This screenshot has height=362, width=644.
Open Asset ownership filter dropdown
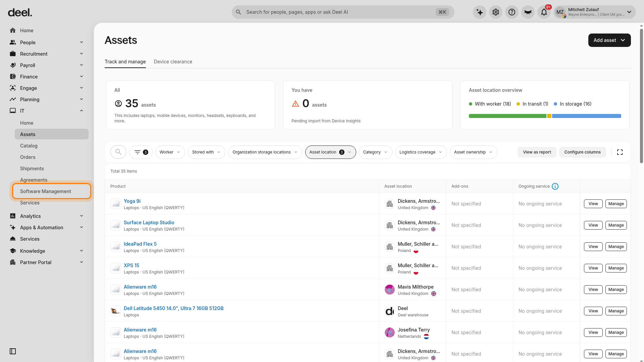[473, 152]
